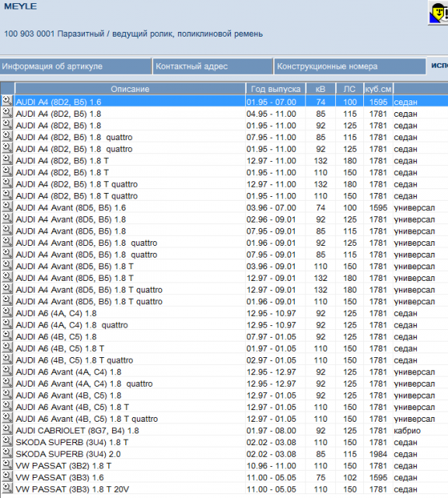Open details icon for AUDI A4 1.6 100 HP sedan row
This screenshot has width=448, height=498.
click(x=7, y=101)
